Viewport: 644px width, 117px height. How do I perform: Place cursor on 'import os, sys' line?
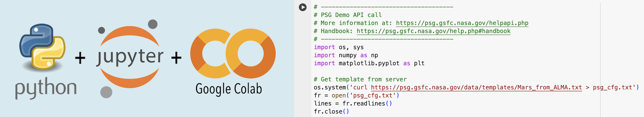click(339, 47)
